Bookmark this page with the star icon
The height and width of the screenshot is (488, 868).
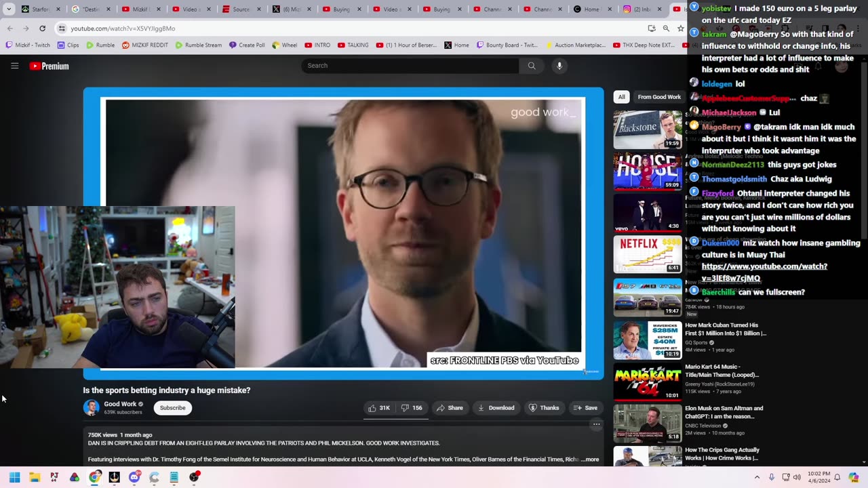680,28
